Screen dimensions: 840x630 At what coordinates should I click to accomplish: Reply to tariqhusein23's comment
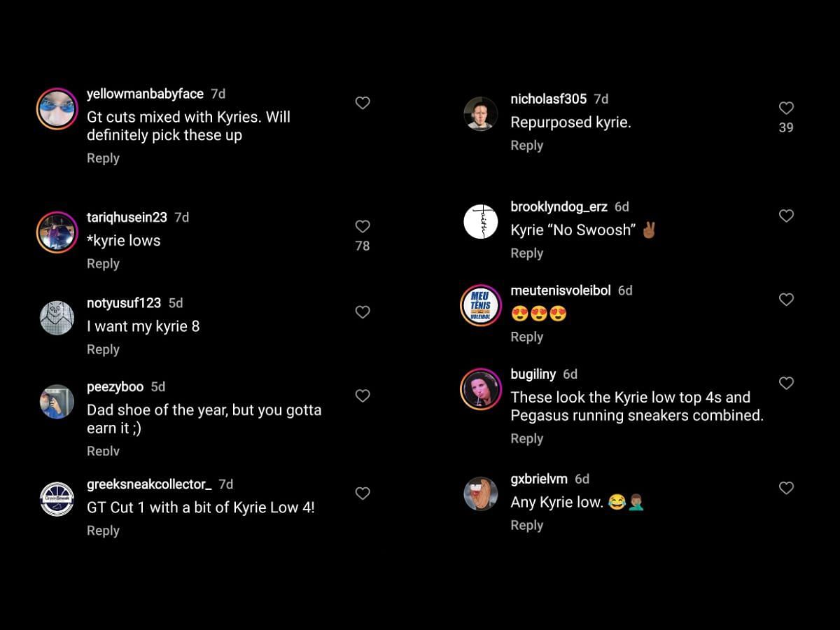coord(103,264)
